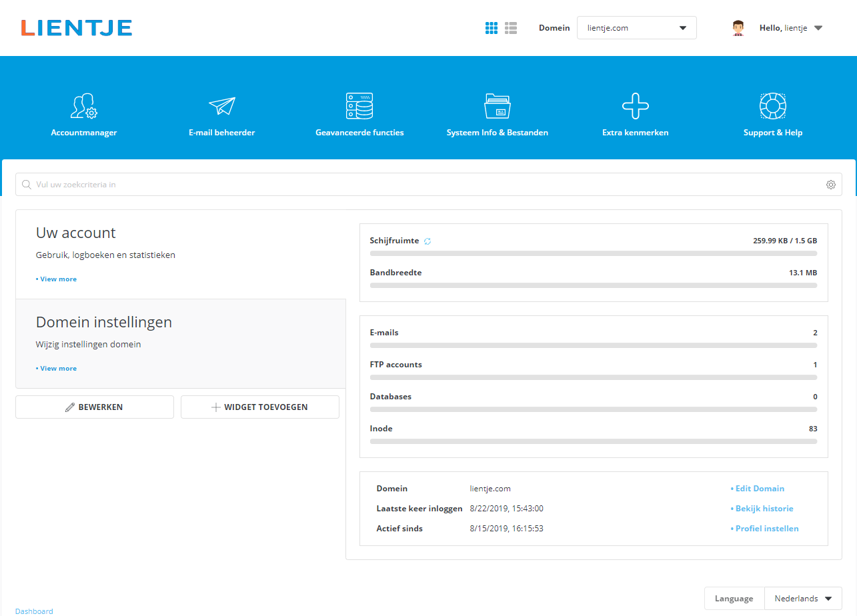Switch to grid view layout

[x=492, y=27]
